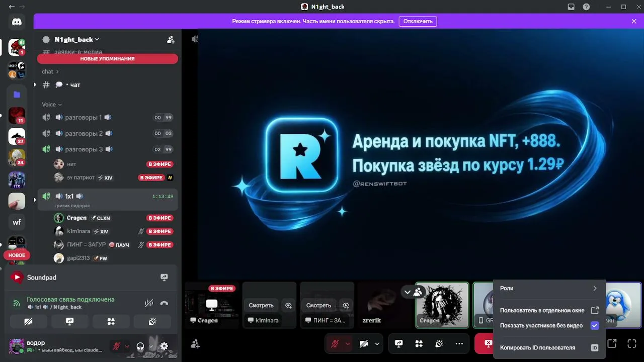Screen dimensions: 644x362
Task: Hang up with the voice panel phone icon
Action: tap(164, 303)
